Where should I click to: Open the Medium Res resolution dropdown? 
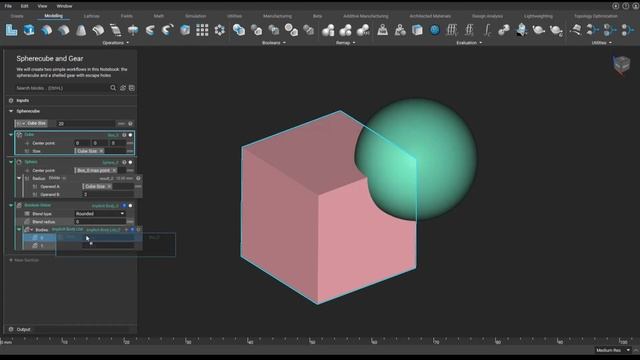613,350
